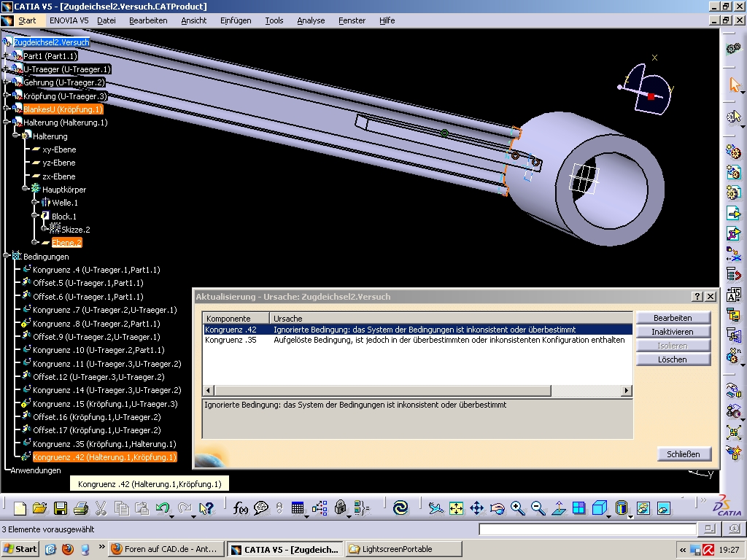The width and height of the screenshot is (747, 560).
Task: Zoom in with the magnifier plus icon
Action: [x=517, y=508]
